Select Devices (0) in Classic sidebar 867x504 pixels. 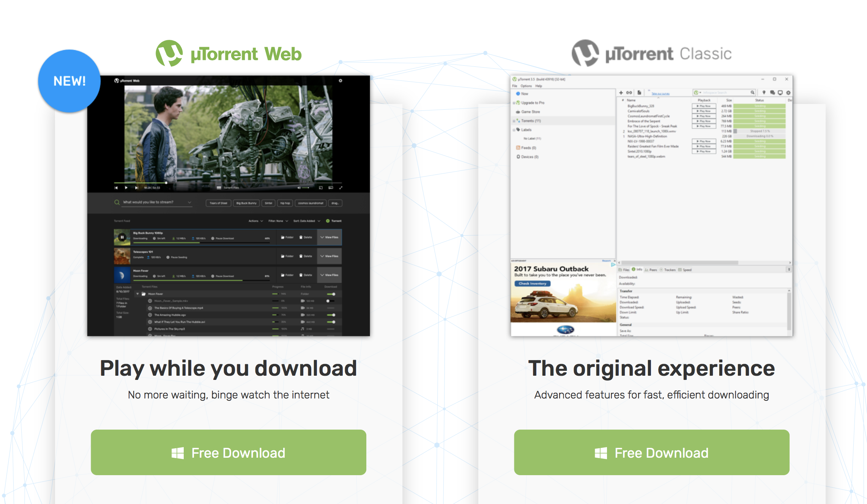click(x=527, y=157)
